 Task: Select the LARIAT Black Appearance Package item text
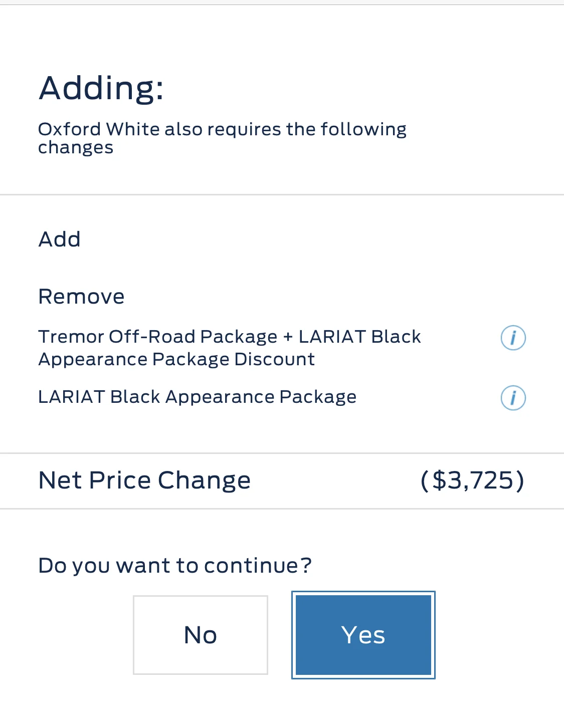pos(198,397)
